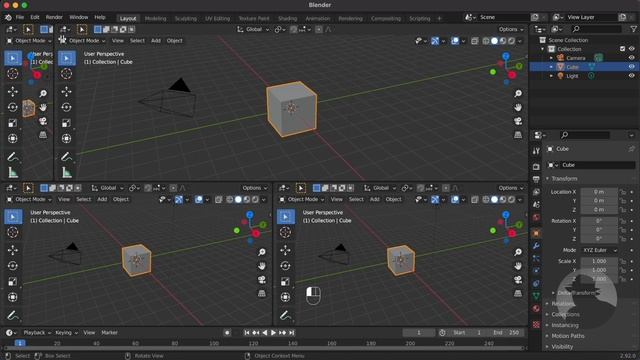Screen dimensions: 640x360
Task: Switch to the Modeling workspace tab
Action: point(156,18)
